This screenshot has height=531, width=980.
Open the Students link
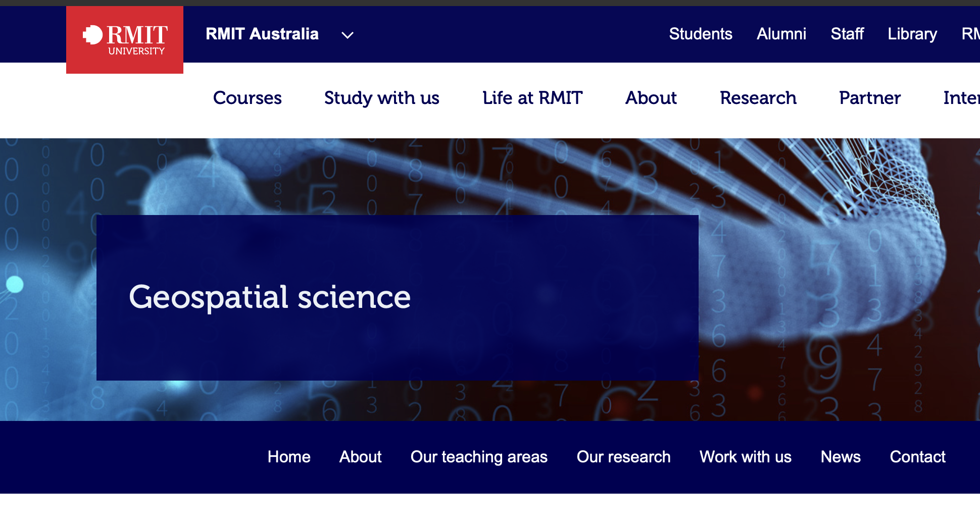tap(700, 34)
